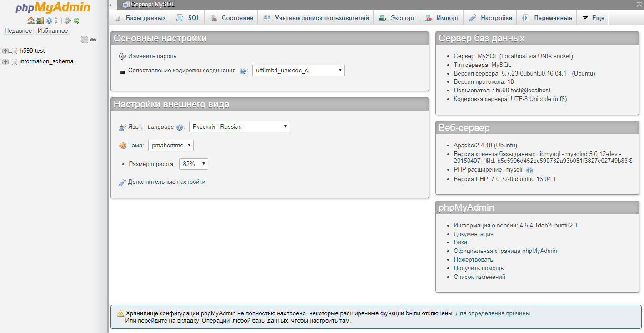Click help icon next to mysqli extension
This screenshot has height=333, width=644.
click(529, 170)
